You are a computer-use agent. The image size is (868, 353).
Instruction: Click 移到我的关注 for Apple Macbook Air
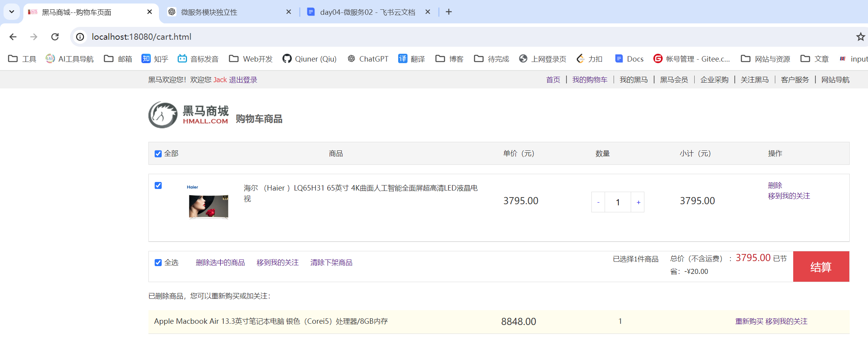[787, 321]
